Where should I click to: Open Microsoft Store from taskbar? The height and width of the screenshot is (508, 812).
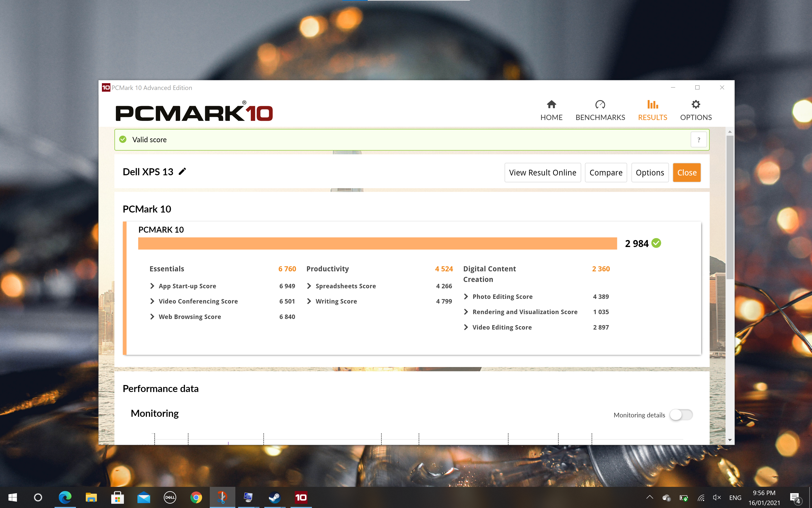click(x=117, y=497)
